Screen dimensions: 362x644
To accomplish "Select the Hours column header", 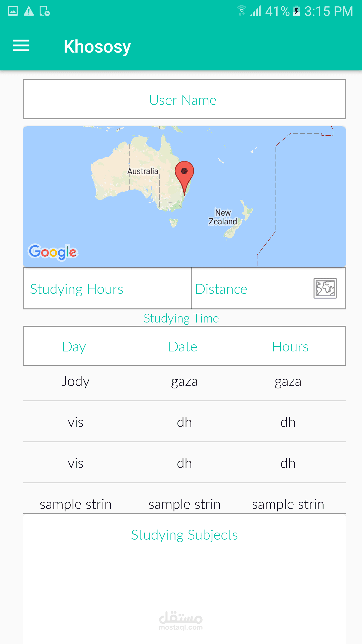I will coord(290,347).
